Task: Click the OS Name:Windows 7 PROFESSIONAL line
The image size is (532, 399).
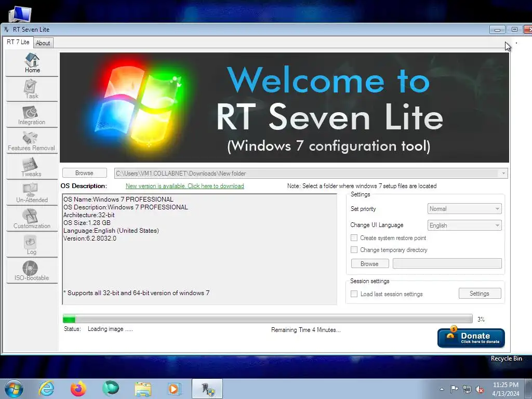Action: pyautogui.click(x=118, y=199)
